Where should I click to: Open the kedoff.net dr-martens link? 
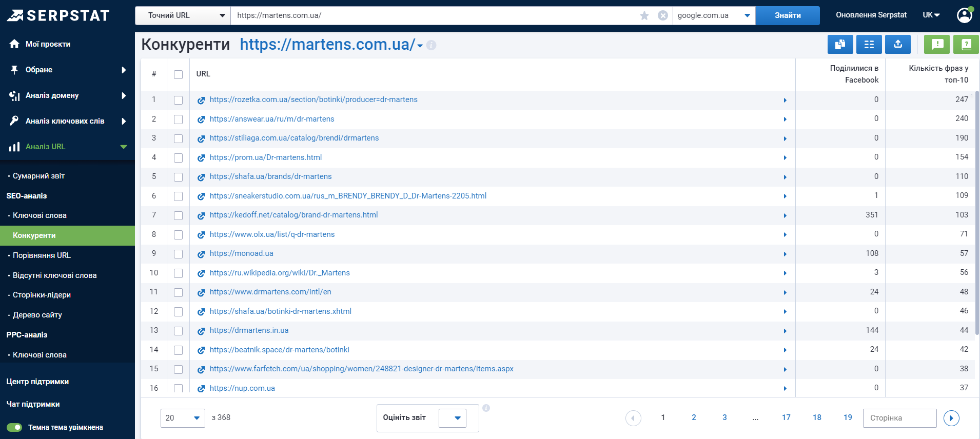coord(293,215)
